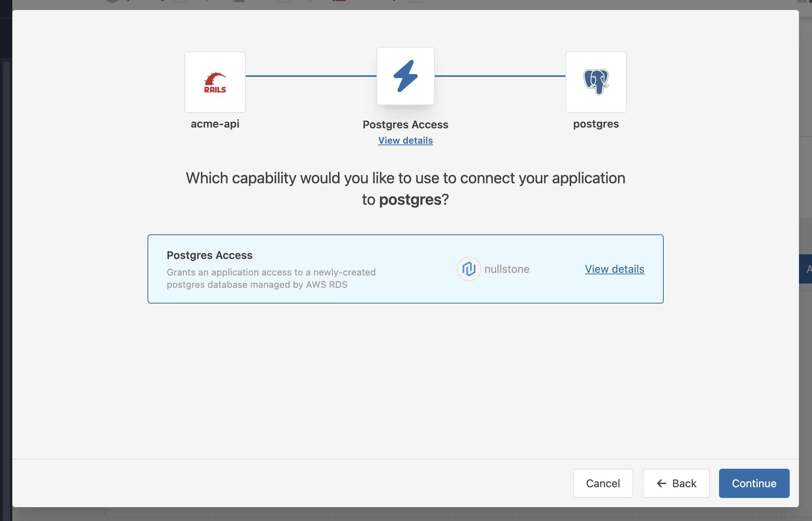
Task: Open View details under the Postgres Access step
Action: point(405,140)
